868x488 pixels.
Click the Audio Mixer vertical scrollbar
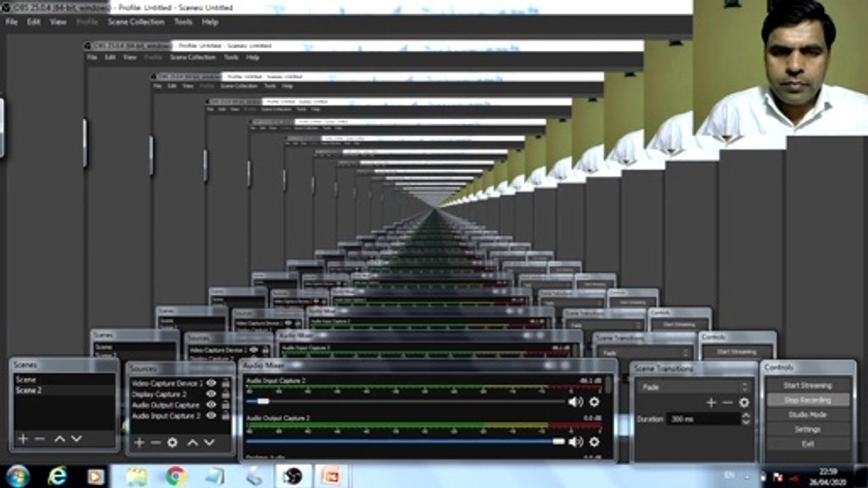(608, 386)
